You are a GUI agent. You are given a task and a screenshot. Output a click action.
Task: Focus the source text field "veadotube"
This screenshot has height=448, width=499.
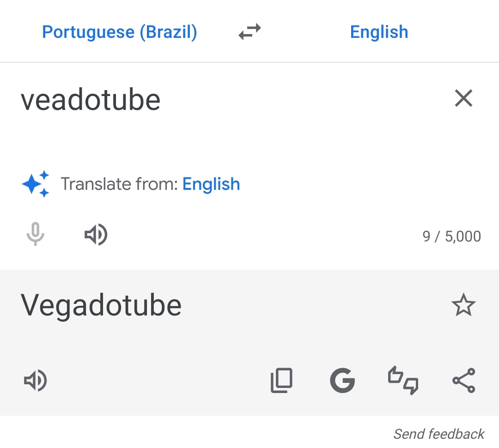(91, 100)
